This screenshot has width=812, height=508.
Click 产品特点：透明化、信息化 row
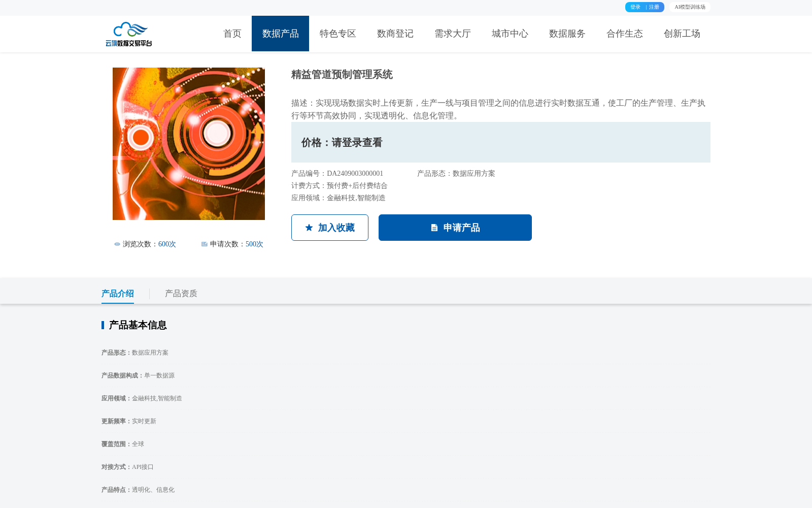tap(138, 490)
